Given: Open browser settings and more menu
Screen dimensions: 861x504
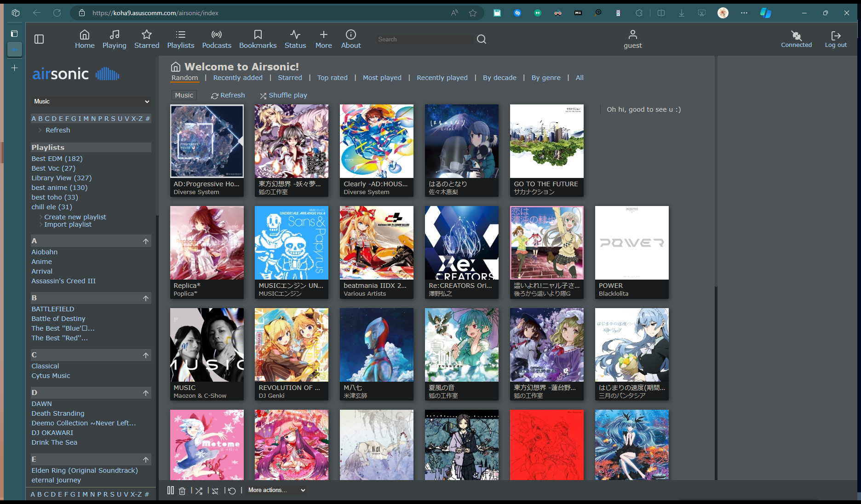Looking at the screenshot, I should tap(744, 13).
